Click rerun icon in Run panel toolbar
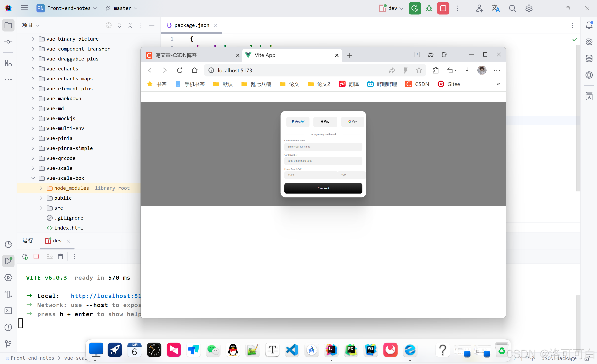597x364 pixels. click(25, 256)
